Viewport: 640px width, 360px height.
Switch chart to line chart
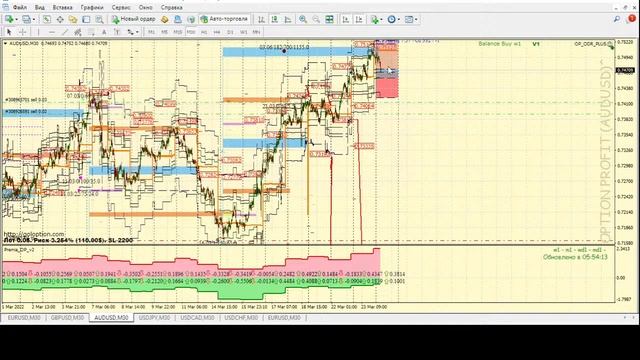click(x=288, y=19)
